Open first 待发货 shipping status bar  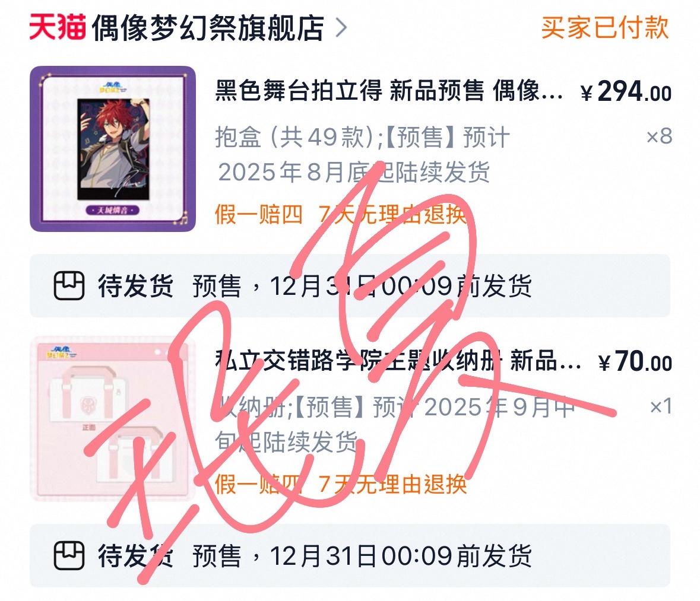350,285
